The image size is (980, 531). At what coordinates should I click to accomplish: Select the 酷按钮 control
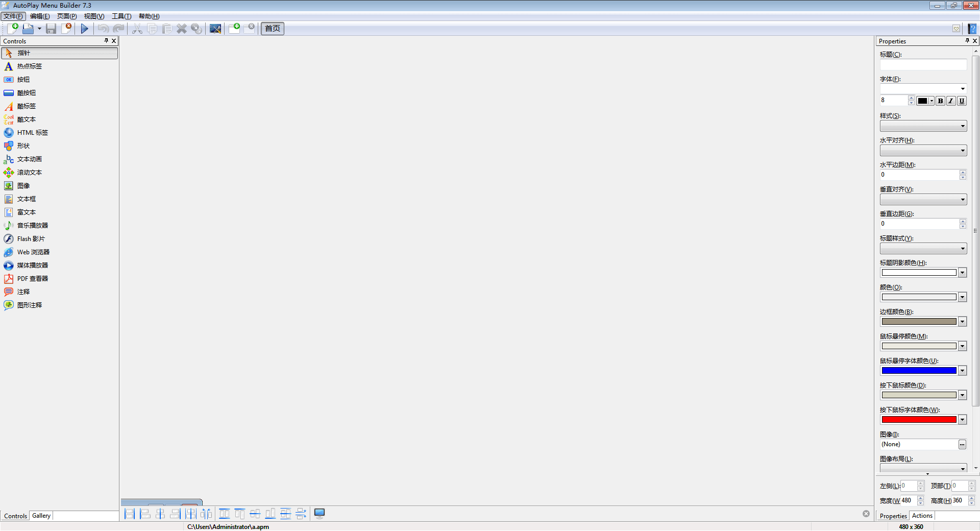pyautogui.click(x=60, y=93)
